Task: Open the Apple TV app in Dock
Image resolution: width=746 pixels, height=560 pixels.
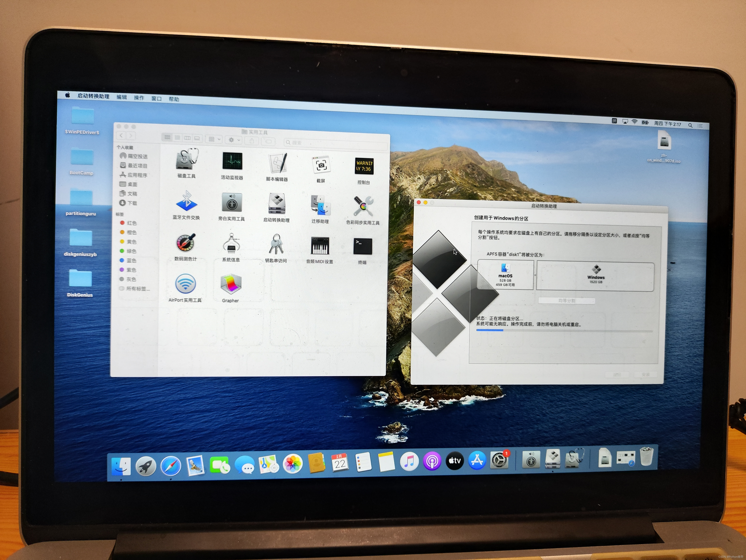Action: click(x=455, y=461)
